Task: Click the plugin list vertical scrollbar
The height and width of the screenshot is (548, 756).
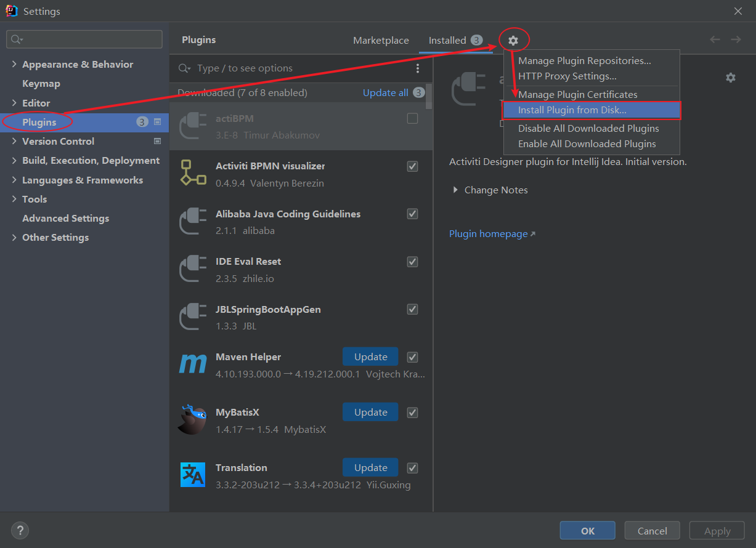Action: pos(429,96)
